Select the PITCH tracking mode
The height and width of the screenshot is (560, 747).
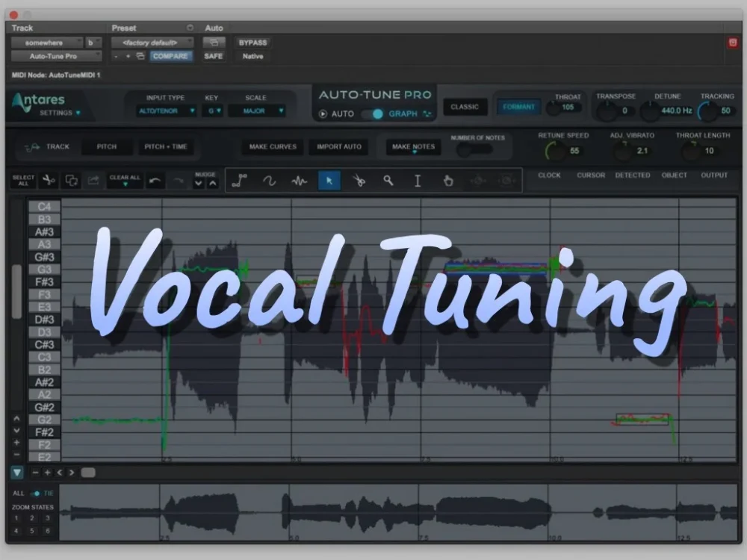coord(107,146)
